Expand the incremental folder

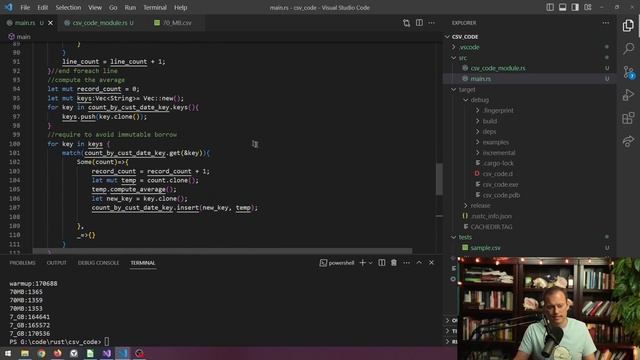pyautogui.click(x=499, y=153)
